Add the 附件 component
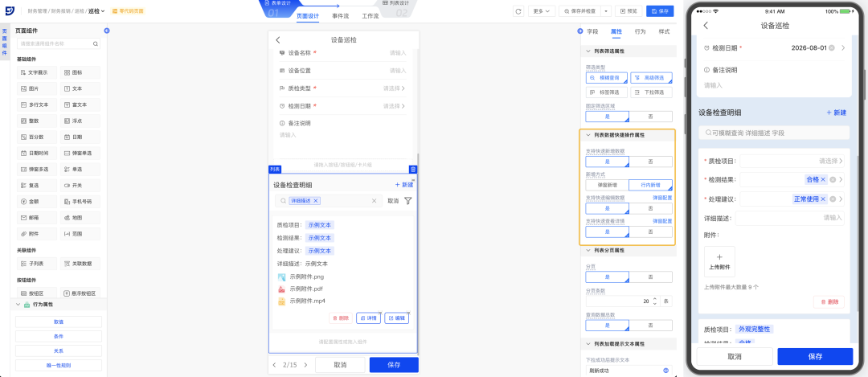 pyautogui.click(x=37, y=234)
